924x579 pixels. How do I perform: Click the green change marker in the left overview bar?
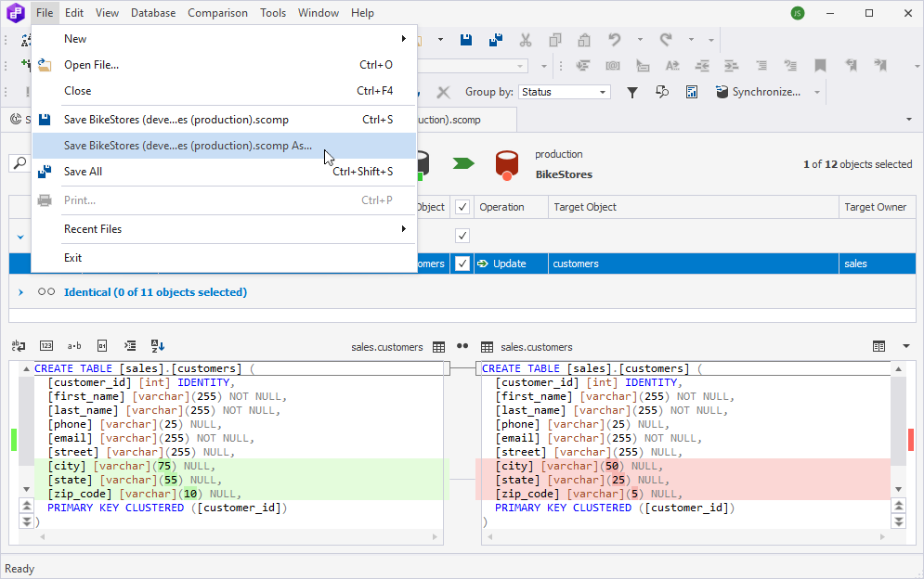[14, 440]
